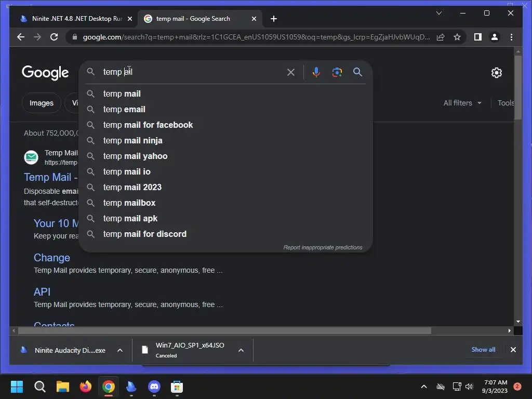
Task: Open Chrome side panel icon
Action: coord(478,37)
